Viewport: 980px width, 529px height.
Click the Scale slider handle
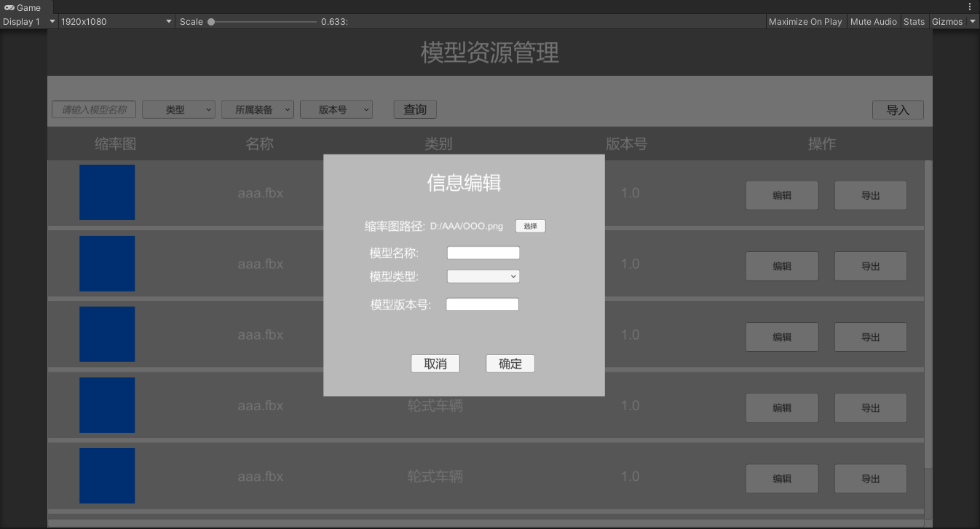(211, 22)
